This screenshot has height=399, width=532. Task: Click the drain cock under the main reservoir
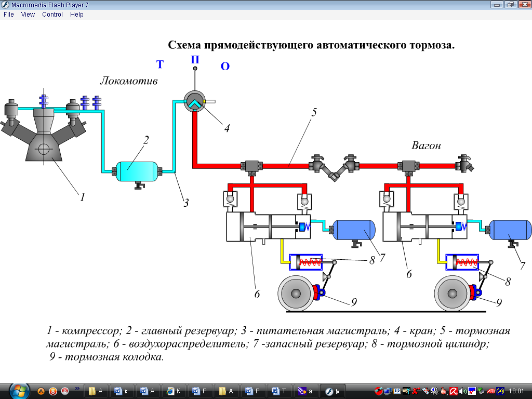(x=139, y=185)
